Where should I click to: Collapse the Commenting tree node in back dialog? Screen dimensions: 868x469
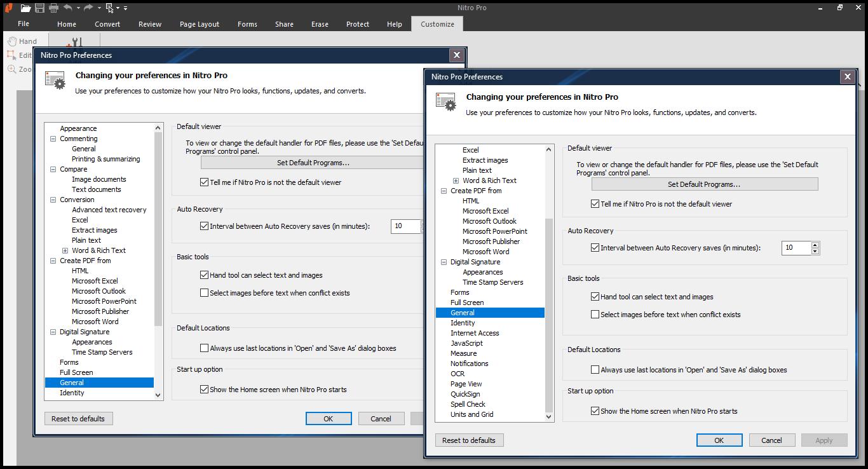[53, 139]
